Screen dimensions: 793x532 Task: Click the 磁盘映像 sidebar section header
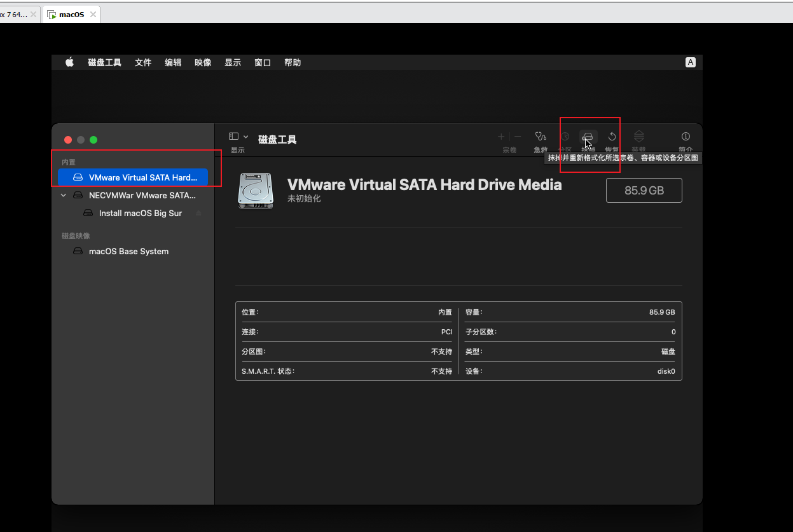[76, 236]
